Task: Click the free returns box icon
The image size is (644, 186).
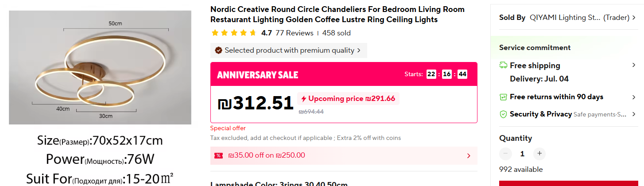Action: (x=503, y=97)
